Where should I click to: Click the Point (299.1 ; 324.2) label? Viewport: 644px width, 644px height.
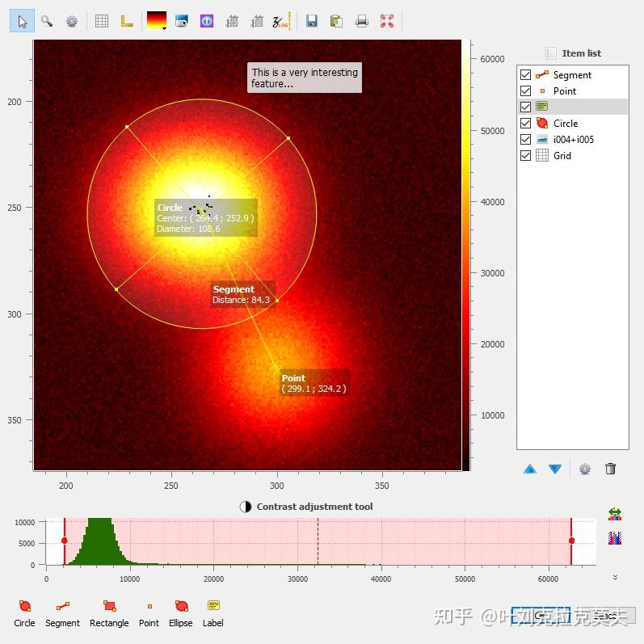314,383
